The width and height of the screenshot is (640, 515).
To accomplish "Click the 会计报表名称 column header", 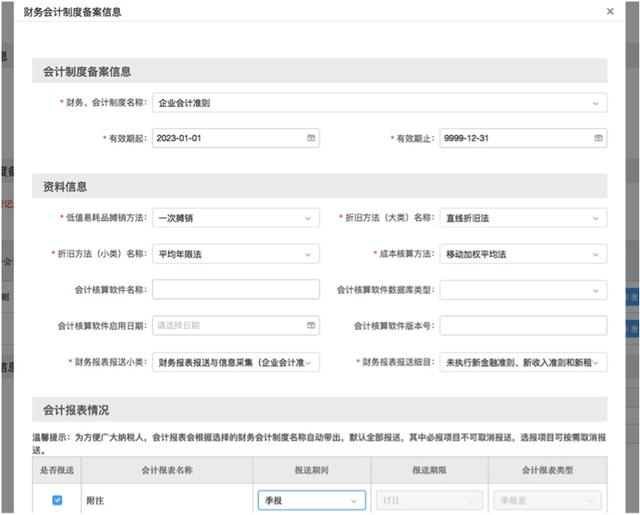I will point(167,470).
